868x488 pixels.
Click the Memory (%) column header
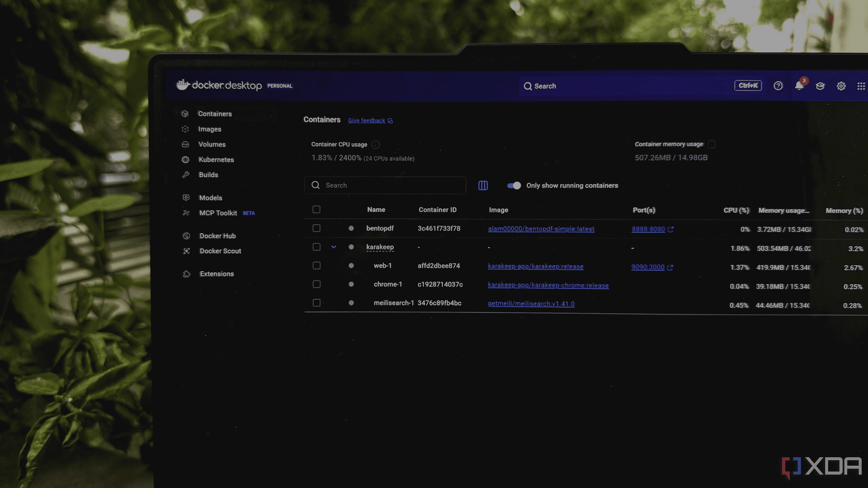[x=844, y=211]
